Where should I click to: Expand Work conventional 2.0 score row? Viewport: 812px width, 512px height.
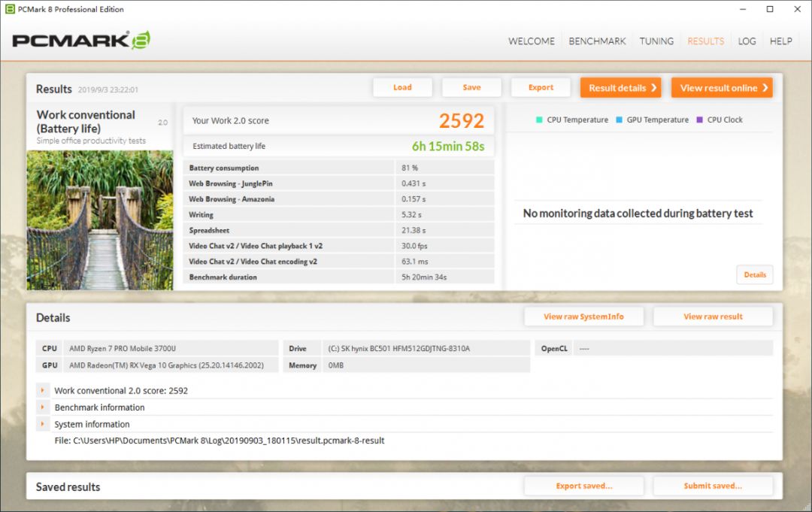pos(43,391)
